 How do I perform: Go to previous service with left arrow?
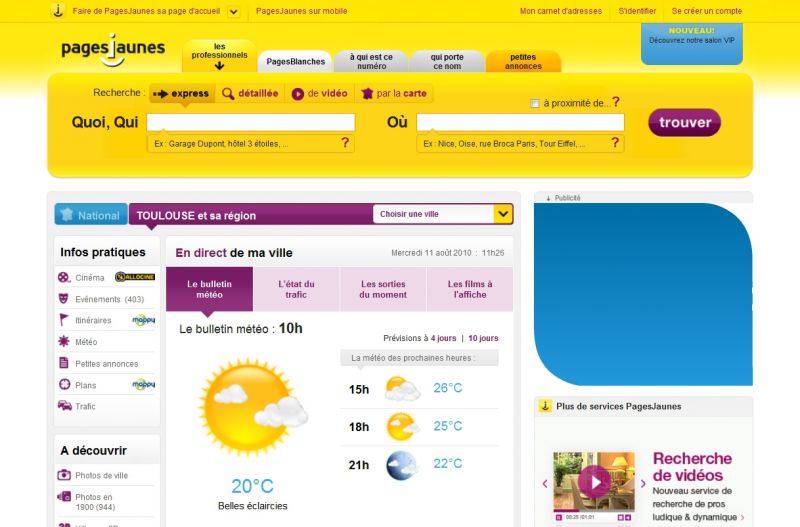[545, 484]
